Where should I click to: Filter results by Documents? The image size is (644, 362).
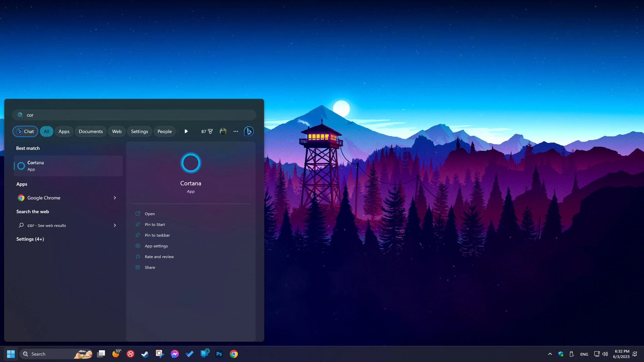(x=91, y=131)
